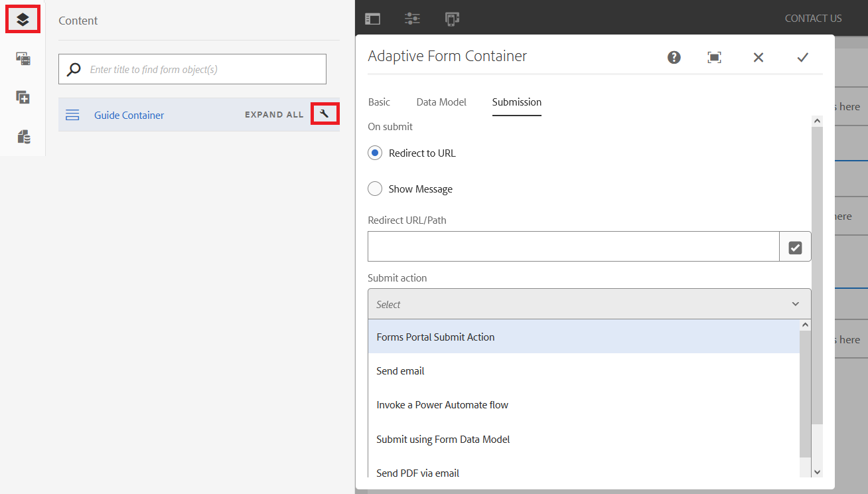Open the Assets browser sidebar icon

[x=23, y=58]
